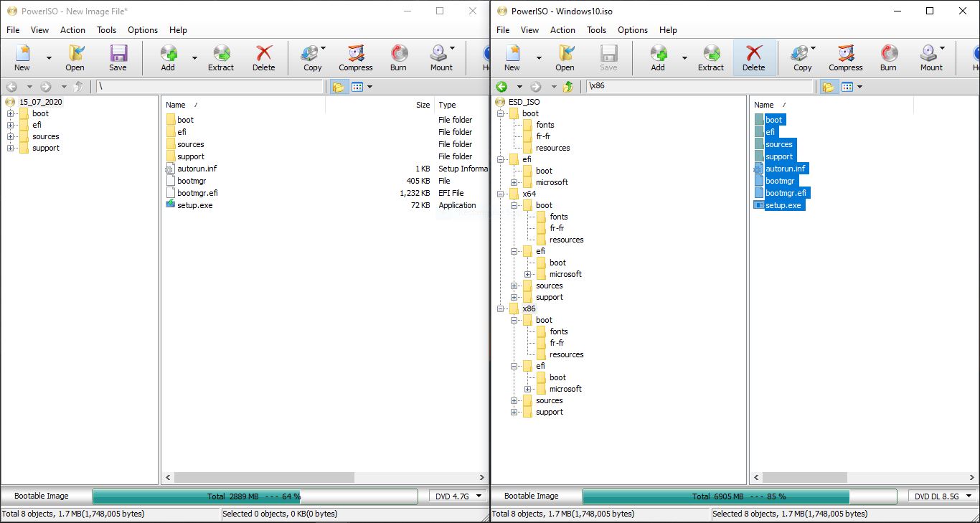Expand boot folder in 15_07_2020 tree
This screenshot has height=523, width=980.
[11, 113]
